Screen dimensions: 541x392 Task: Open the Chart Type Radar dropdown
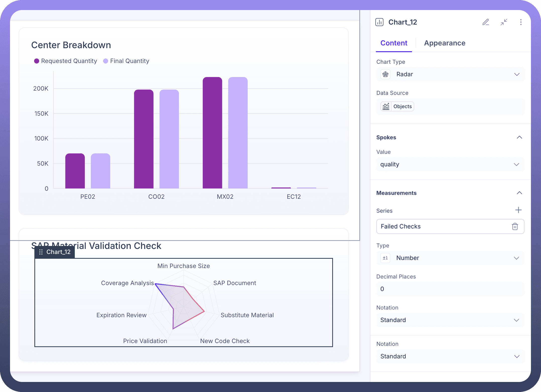pos(450,74)
